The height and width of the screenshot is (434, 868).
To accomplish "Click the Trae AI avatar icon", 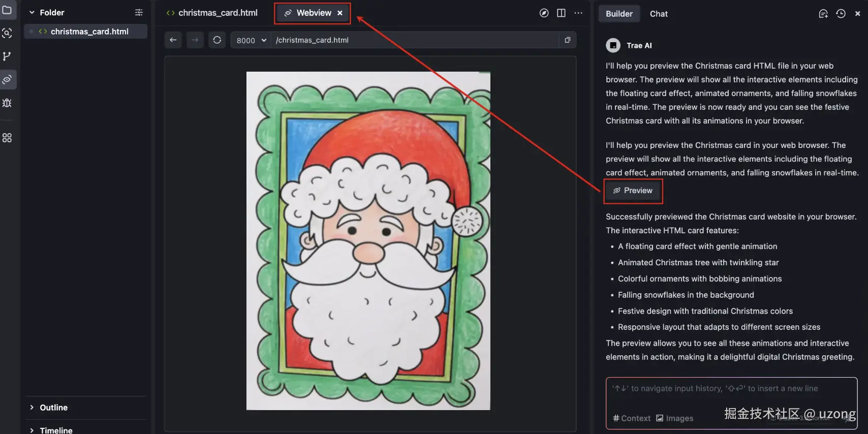I will tap(613, 46).
